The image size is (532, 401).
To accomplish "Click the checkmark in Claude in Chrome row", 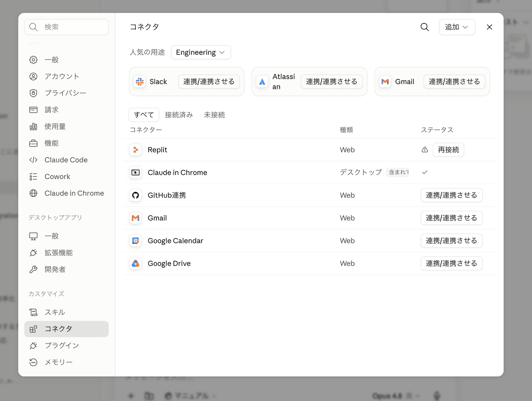I will 425,172.
